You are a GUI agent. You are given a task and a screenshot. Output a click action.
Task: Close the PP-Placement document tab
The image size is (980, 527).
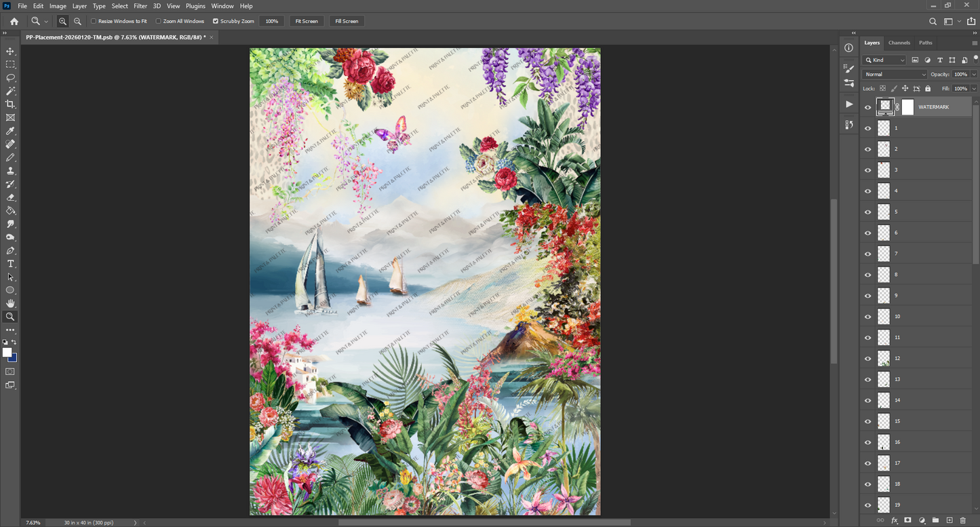[x=212, y=37]
